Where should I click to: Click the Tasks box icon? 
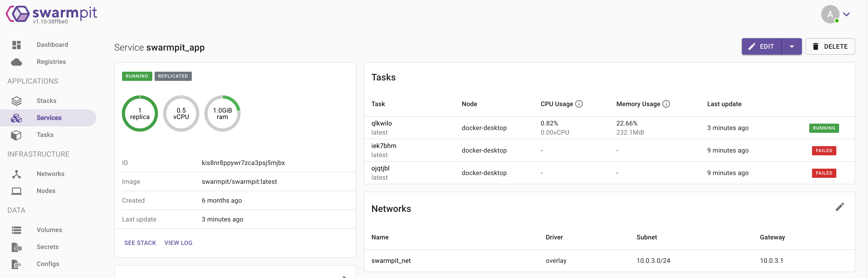coord(16,135)
